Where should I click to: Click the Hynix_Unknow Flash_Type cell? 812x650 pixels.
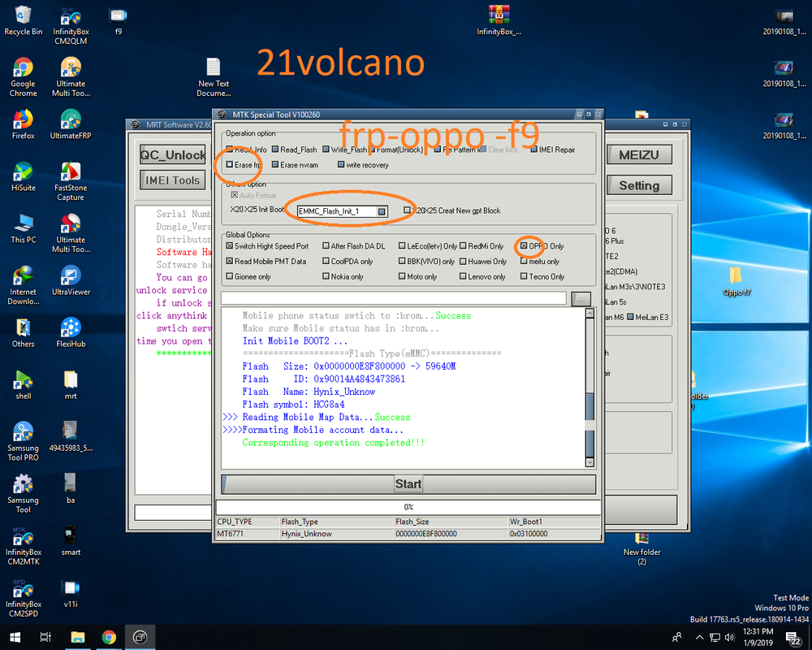click(337, 533)
